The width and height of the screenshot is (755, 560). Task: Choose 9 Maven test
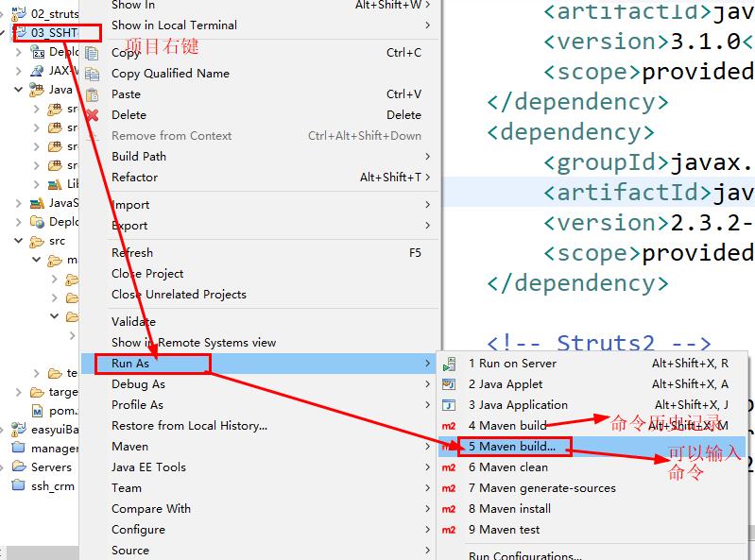(x=592, y=529)
